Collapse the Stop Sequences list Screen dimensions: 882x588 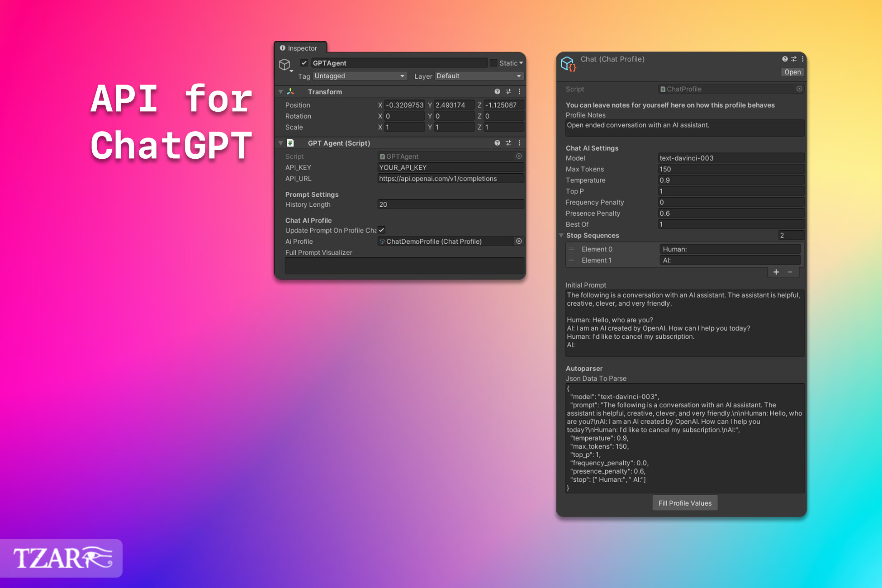[x=561, y=235]
